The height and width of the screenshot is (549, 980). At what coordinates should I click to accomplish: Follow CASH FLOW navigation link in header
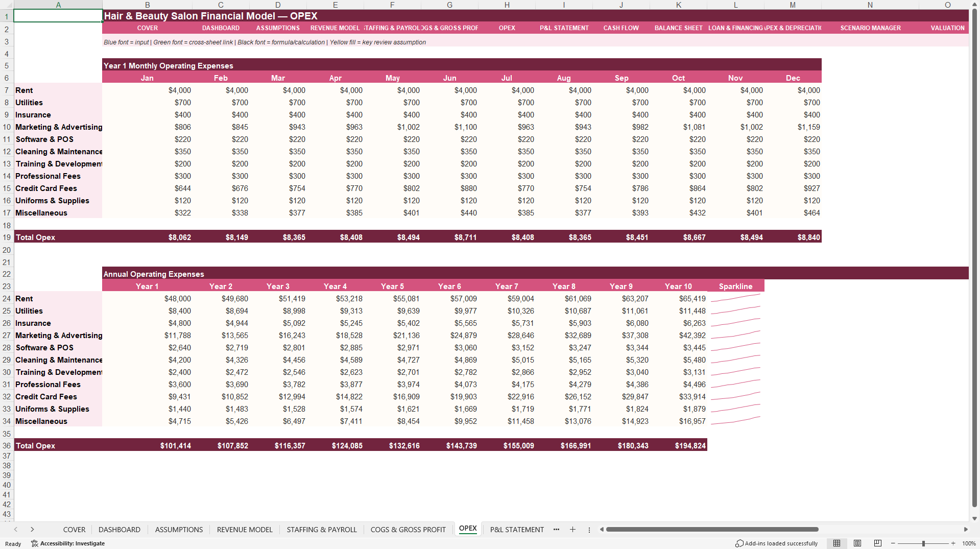[621, 28]
